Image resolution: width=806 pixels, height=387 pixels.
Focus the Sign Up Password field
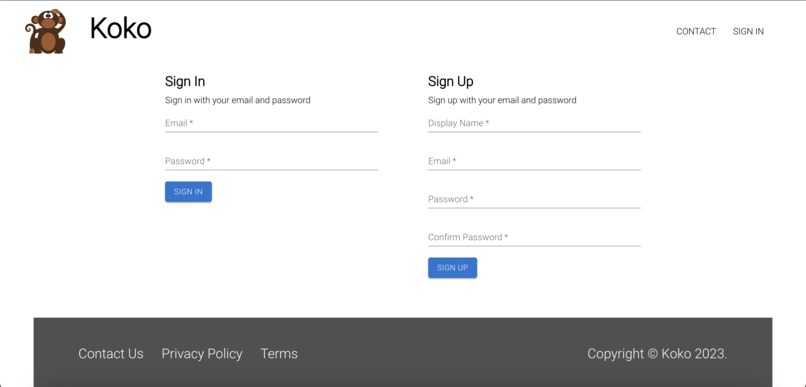(534, 200)
